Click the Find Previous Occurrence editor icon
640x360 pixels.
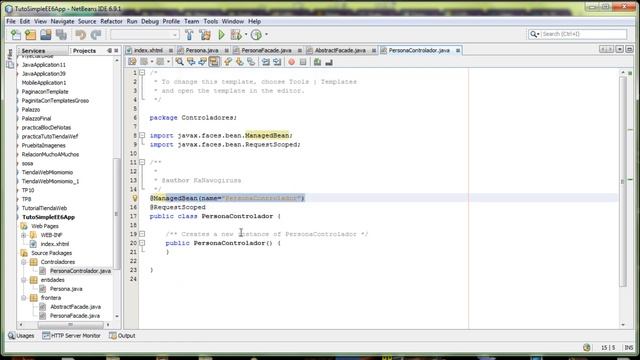tap(191, 62)
